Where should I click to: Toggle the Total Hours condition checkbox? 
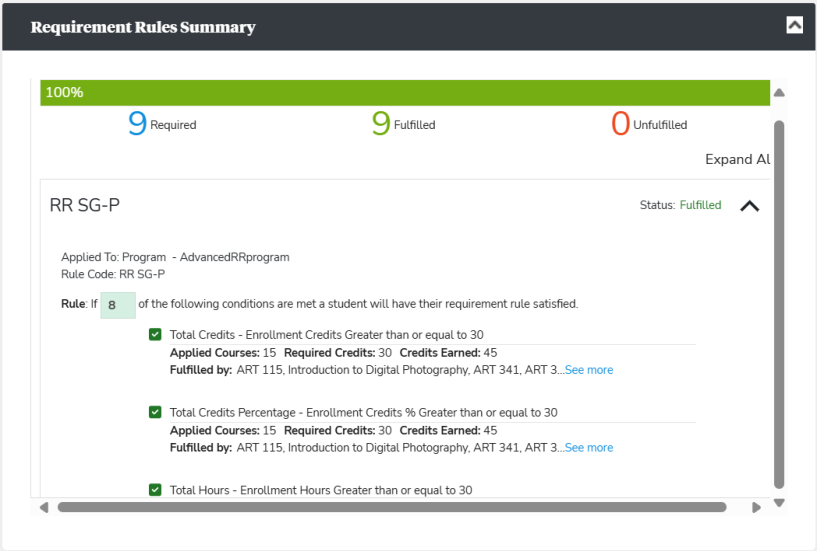(155, 490)
